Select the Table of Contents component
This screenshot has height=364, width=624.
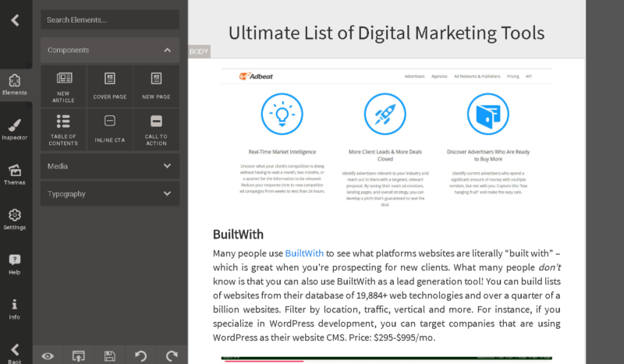coord(63,129)
